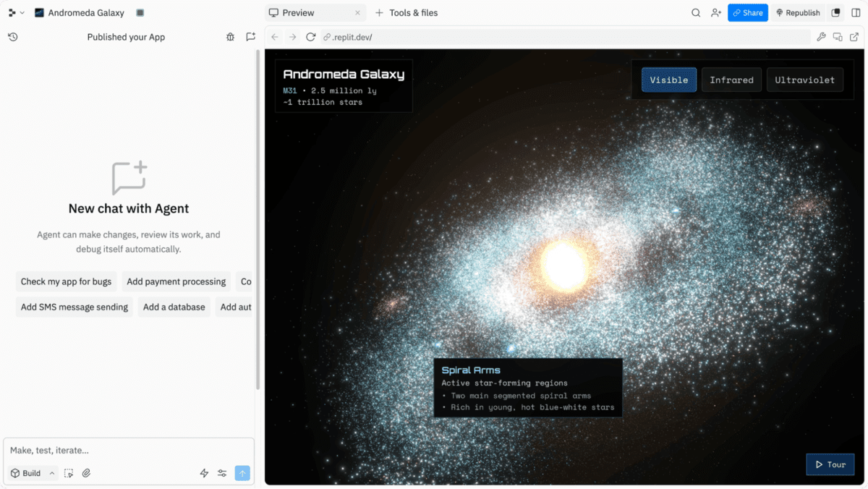Start the guided Tour of the galaxy
The image size is (868, 489).
830,464
